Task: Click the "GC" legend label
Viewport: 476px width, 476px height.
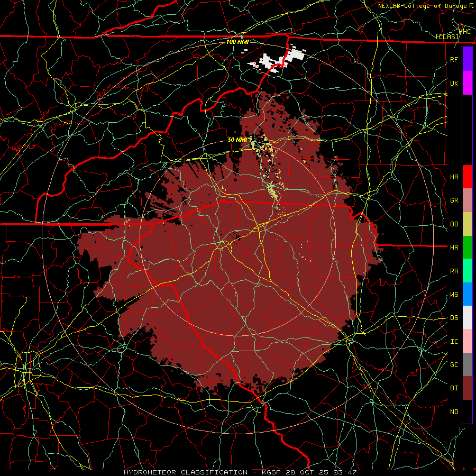Action: click(454, 365)
